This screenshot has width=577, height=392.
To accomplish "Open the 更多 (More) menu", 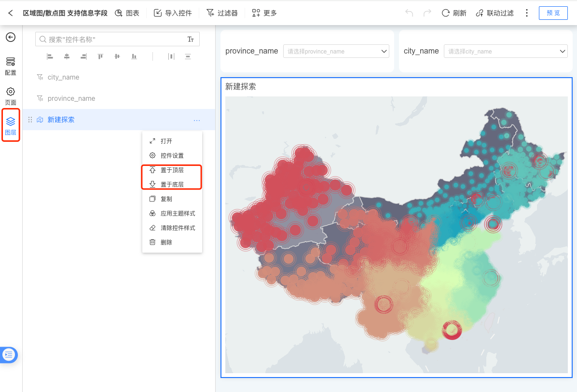I will [264, 13].
